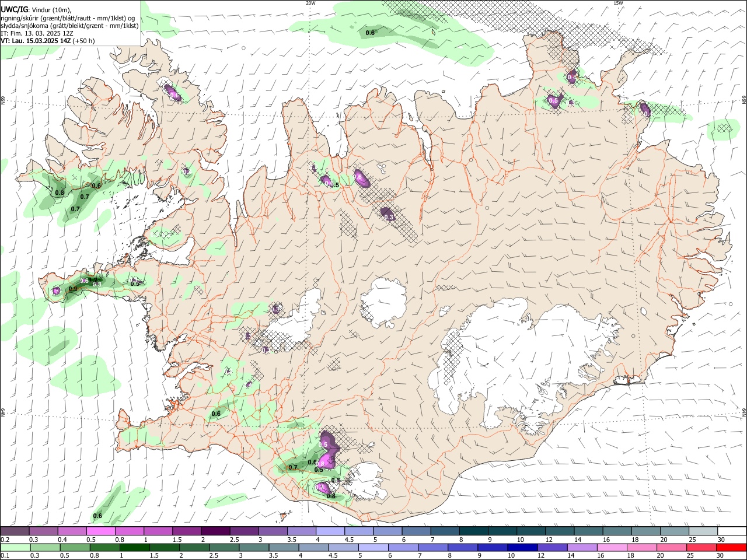
Task: Click the '0.6' value over the sea north of Iceland
Action: pos(370,33)
